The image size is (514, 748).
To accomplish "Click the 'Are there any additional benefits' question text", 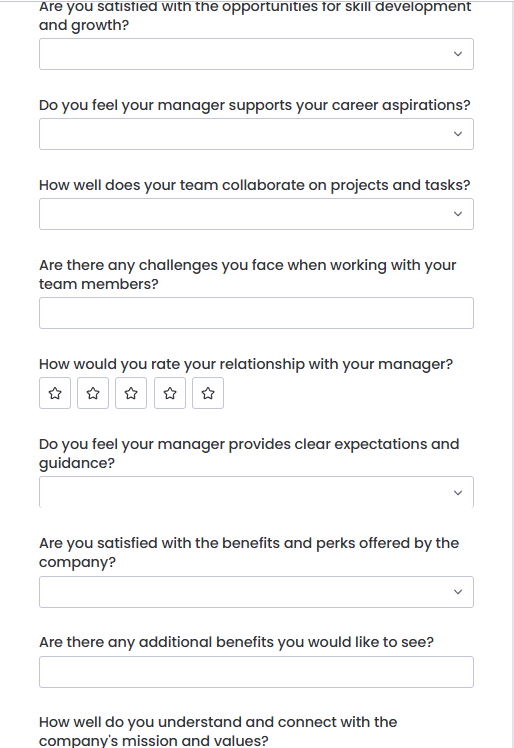I will tap(236, 643).
